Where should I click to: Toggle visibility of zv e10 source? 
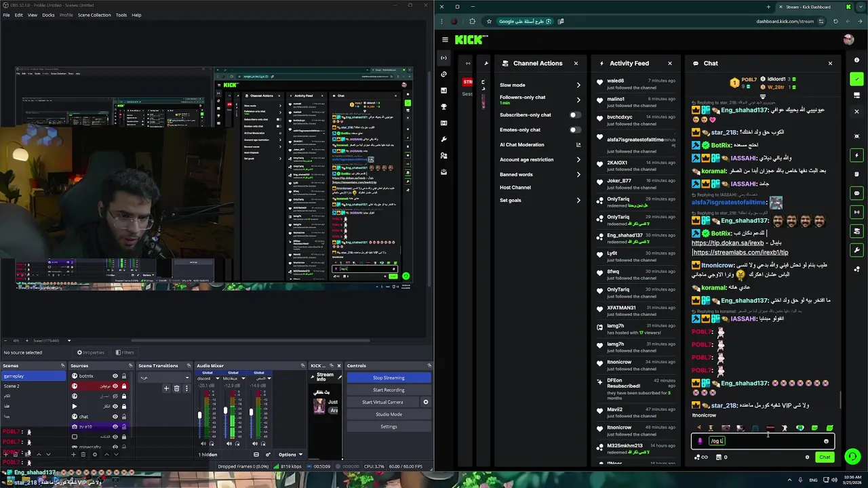click(x=115, y=427)
